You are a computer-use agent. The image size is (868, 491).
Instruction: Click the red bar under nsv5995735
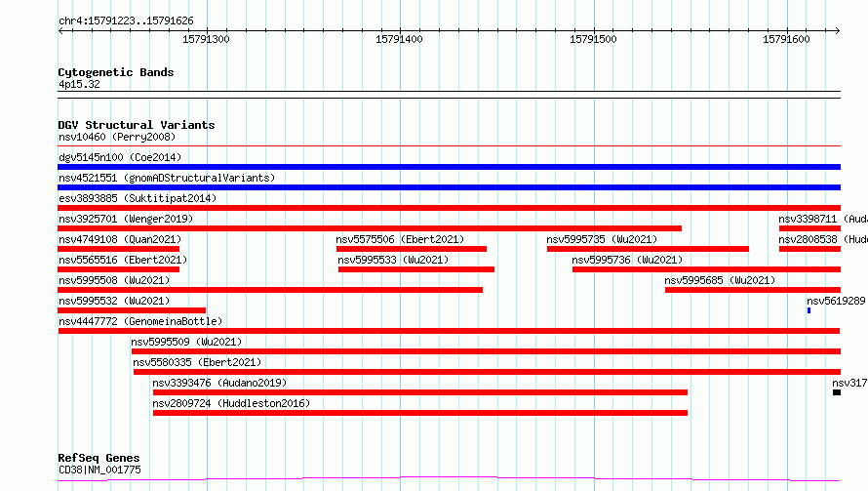click(648, 249)
